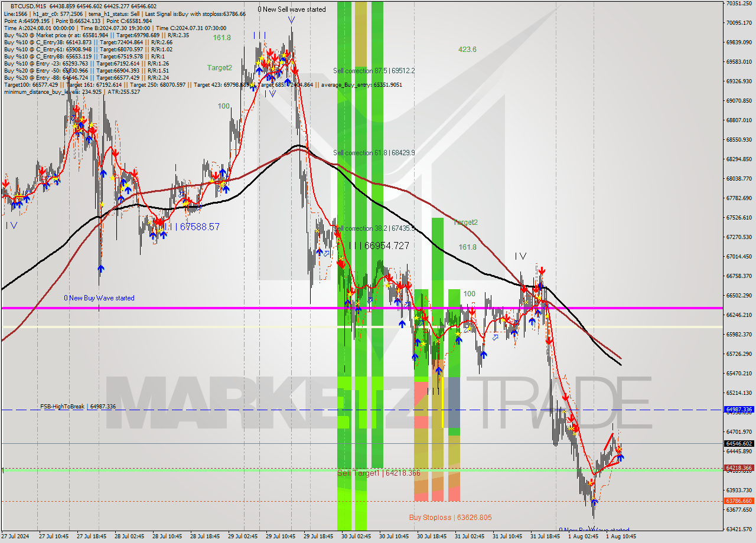This screenshot has width=756, height=543.
Task: Click the '1 Aug 10:45' time axis label
Action: pyautogui.click(x=621, y=537)
